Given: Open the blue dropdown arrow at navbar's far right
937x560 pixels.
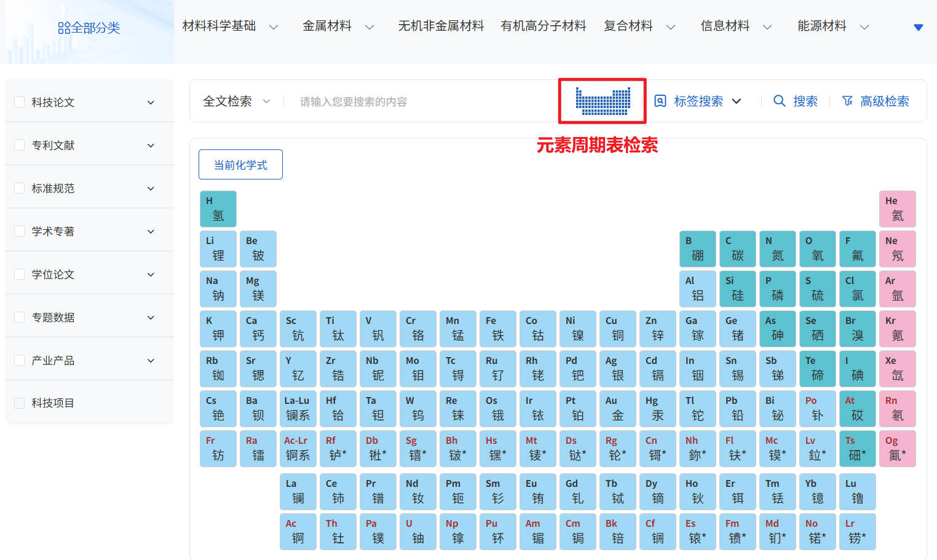Looking at the screenshot, I should [918, 27].
